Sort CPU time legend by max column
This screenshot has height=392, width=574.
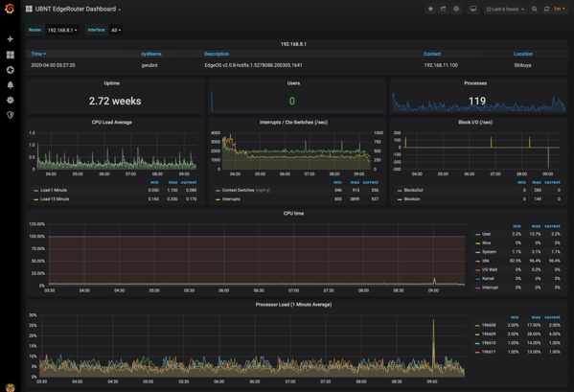point(536,226)
